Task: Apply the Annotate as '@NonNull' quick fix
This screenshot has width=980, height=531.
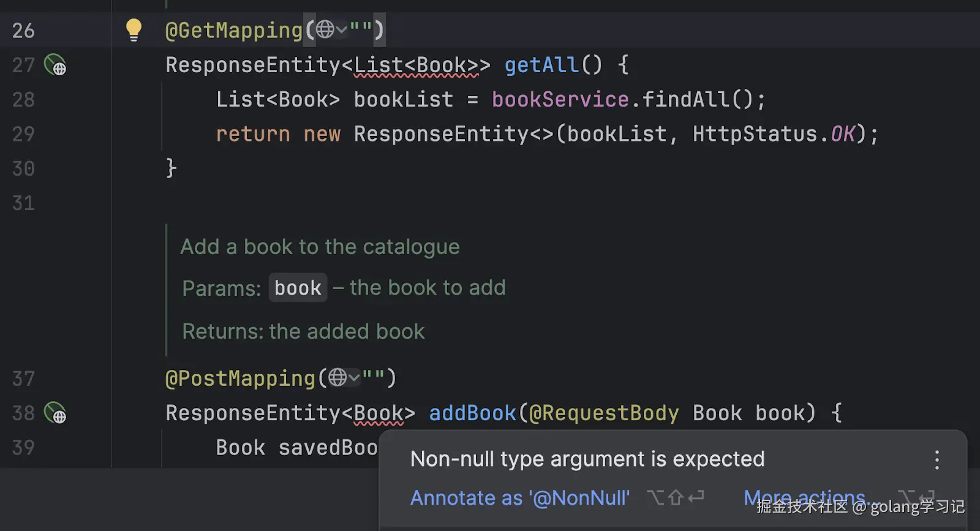Action: point(519,498)
